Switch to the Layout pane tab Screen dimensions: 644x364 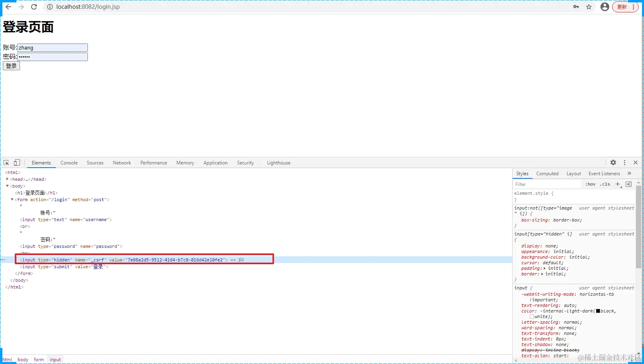click(x=574, y=174)
